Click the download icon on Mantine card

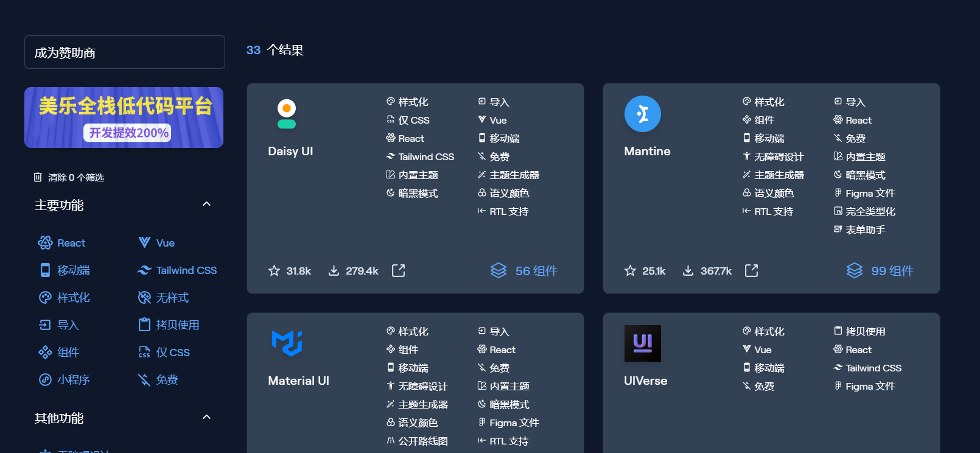tap(688, 270)
